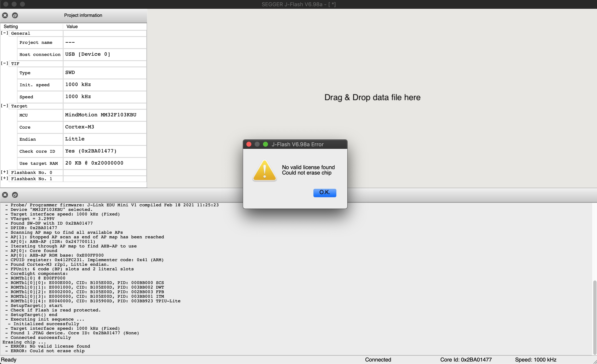Click O.K. in the error dialog
This screenshot has height=364, width=597.
tap(325, 193)
